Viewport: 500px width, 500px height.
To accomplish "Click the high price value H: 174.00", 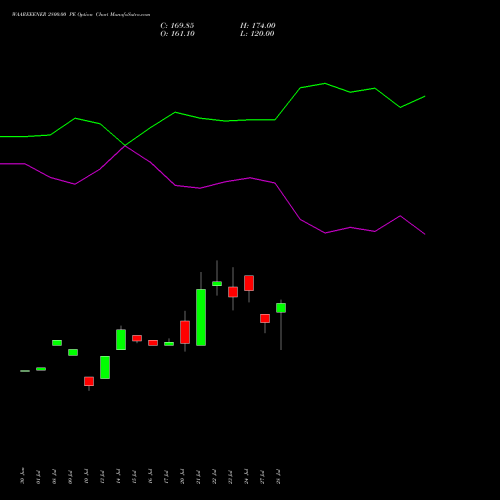I will click(x=258, y=26).
